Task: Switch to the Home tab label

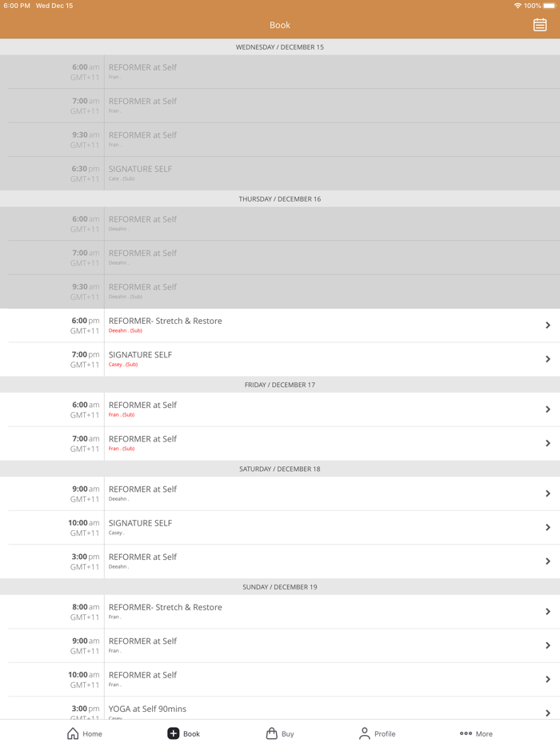Action: [x=93, y=734]
